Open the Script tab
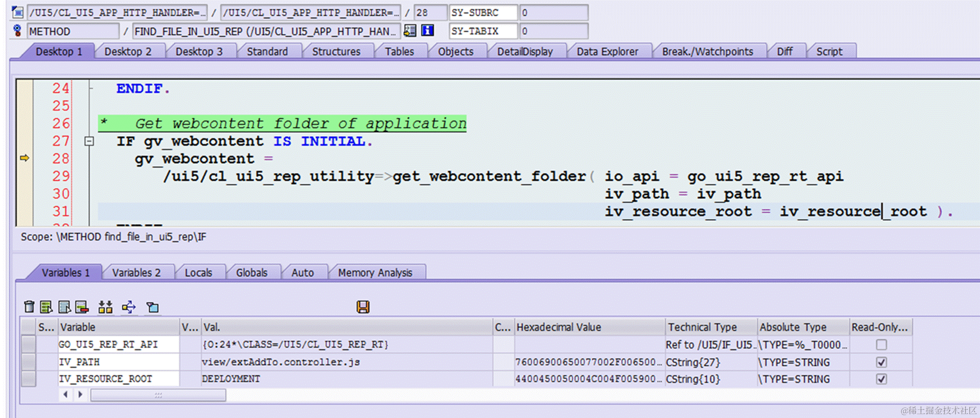 pyautogui.click(x=829, y=51)
